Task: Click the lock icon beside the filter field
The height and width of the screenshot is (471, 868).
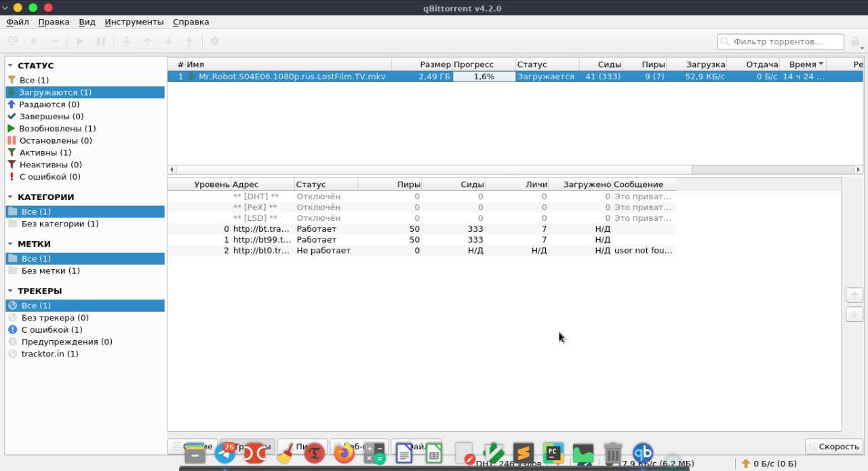Action: point(856,41)
